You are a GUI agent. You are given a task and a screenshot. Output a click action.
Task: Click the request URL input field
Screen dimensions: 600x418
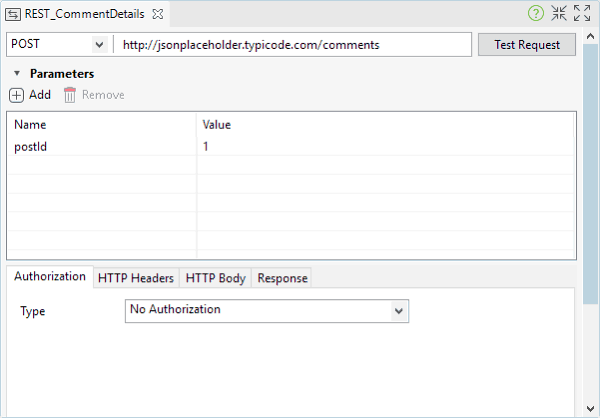point(293,45)
